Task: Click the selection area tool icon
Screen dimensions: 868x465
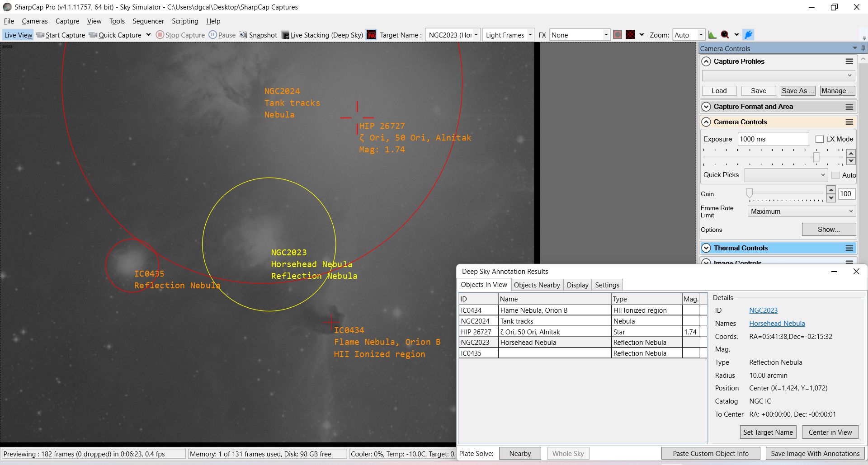Action: (x=618, y=34)
